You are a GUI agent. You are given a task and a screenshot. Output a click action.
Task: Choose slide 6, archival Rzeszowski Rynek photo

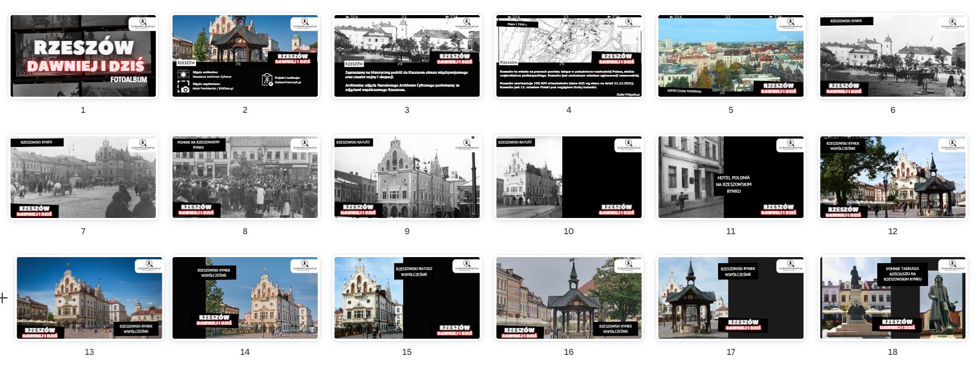tap(892, 56)
